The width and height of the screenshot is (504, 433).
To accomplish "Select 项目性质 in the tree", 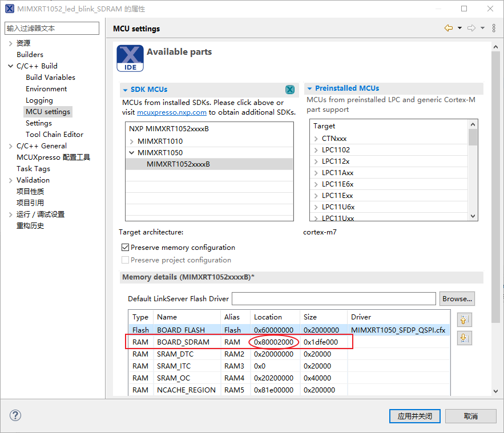I will 30,192.
